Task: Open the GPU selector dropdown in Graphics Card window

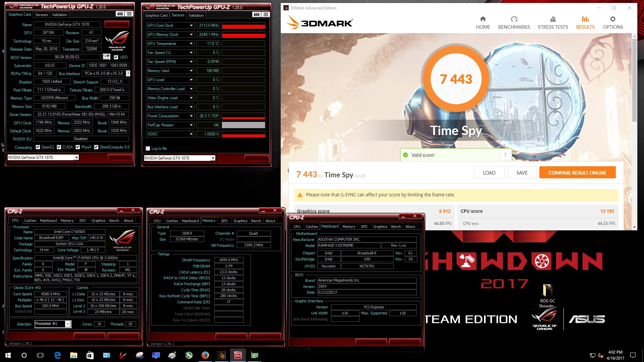Action: (x=76, y=158)
